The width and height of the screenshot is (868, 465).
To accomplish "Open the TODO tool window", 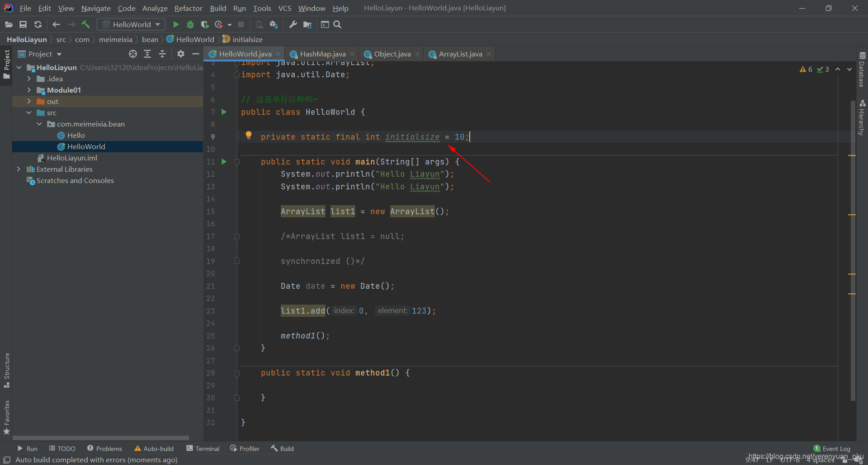I will point(62,449).
